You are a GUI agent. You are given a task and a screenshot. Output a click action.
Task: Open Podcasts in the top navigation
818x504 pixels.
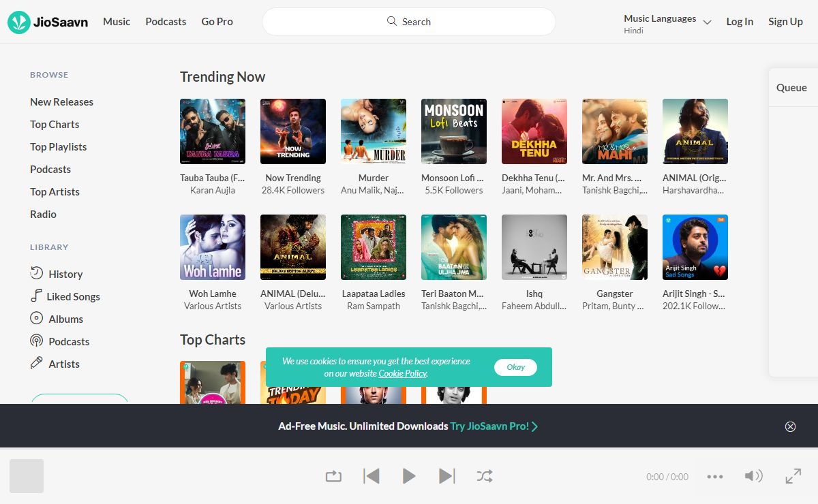[x=166, y=21]
